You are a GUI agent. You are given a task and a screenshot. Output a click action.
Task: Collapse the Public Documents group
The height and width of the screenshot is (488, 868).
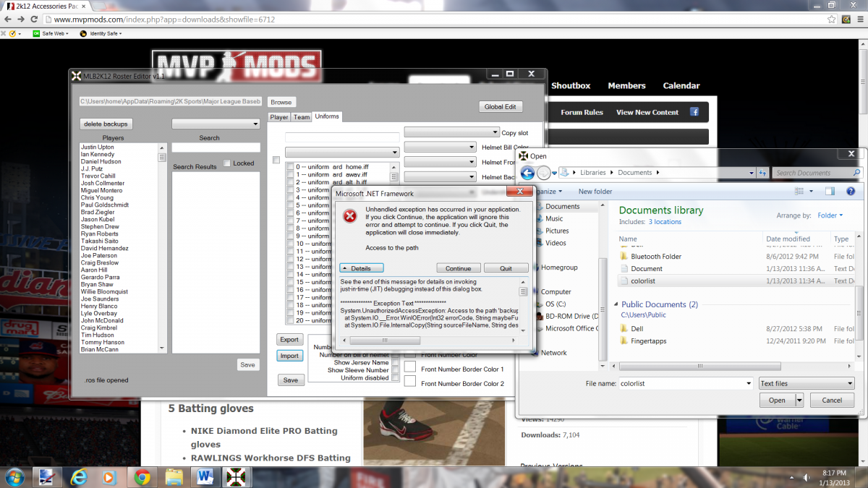[x=615, y=305]
